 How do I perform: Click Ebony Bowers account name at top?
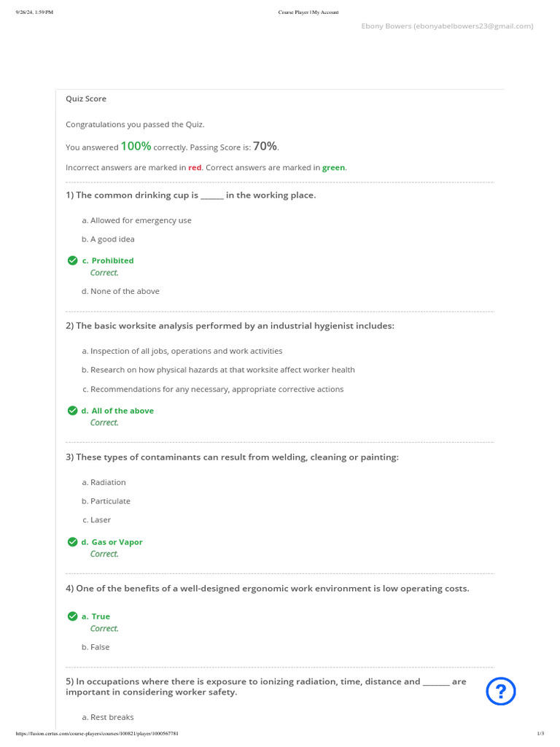click(x=447, y=26)
